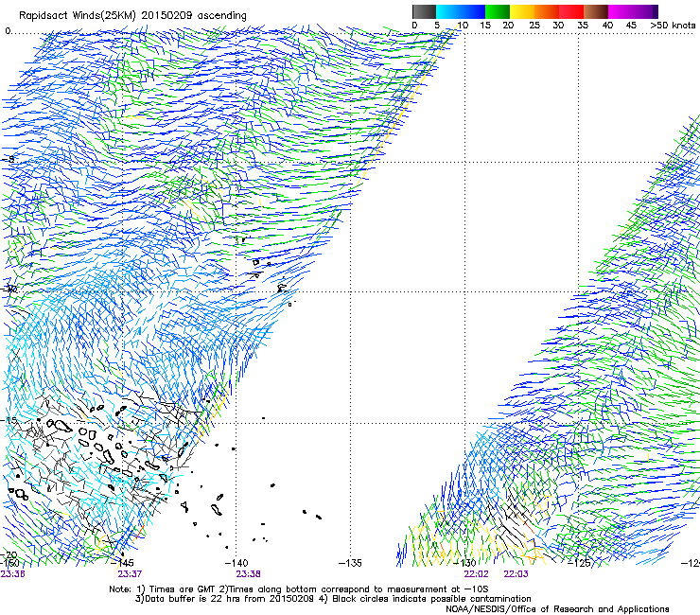
Task: Click the 22:03 swath time label
Action: pos(516,574)
